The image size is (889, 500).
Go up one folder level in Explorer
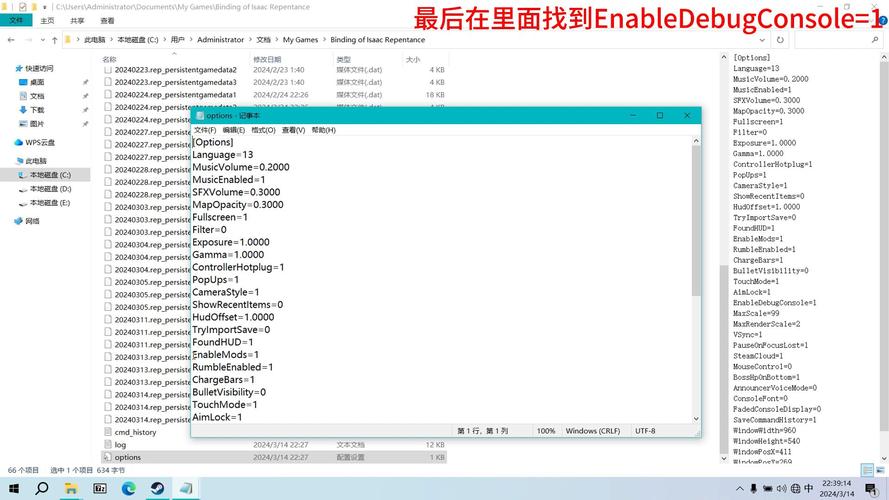point(54,40)
